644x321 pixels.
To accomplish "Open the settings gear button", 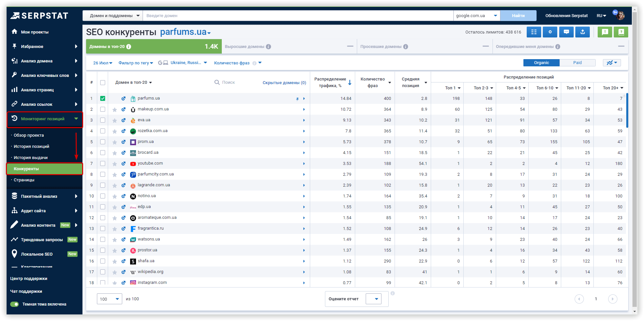I will pos(550,32).
